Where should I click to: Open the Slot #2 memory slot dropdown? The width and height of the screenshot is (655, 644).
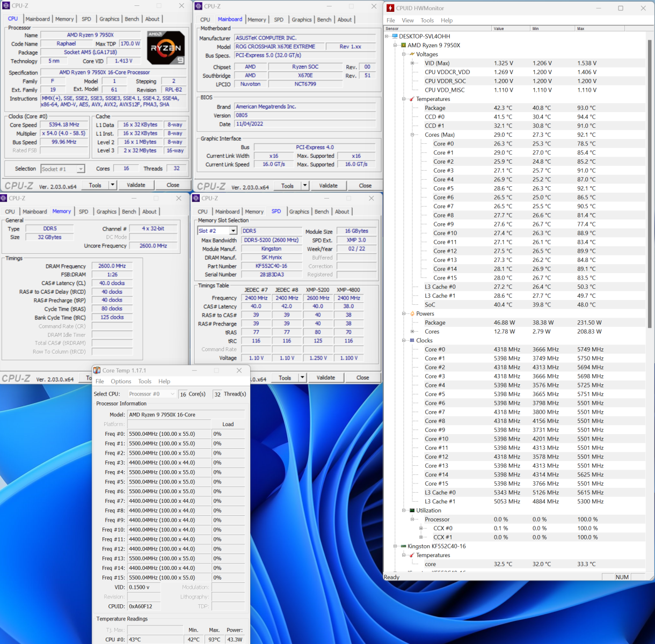pos(233,231)
